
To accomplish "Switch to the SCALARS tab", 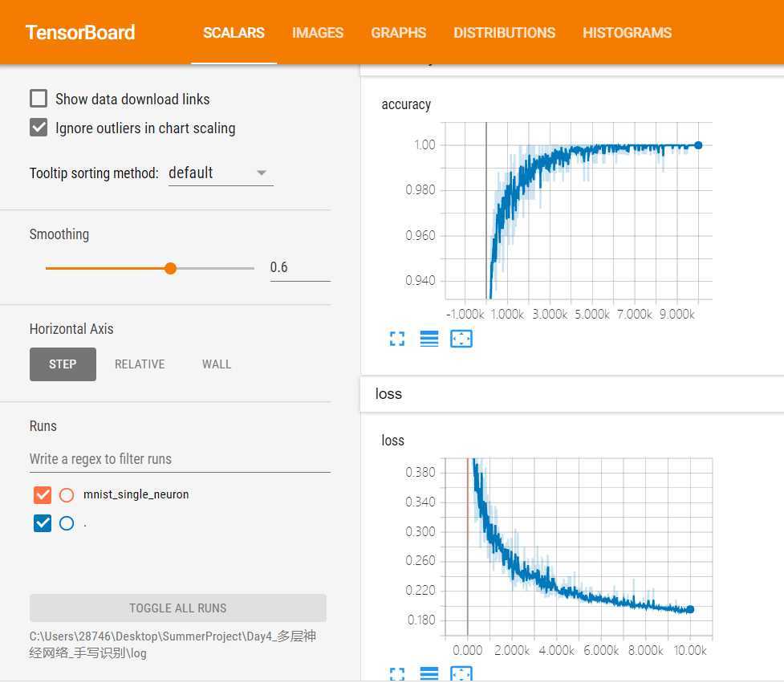I will (x=234, y=33).
